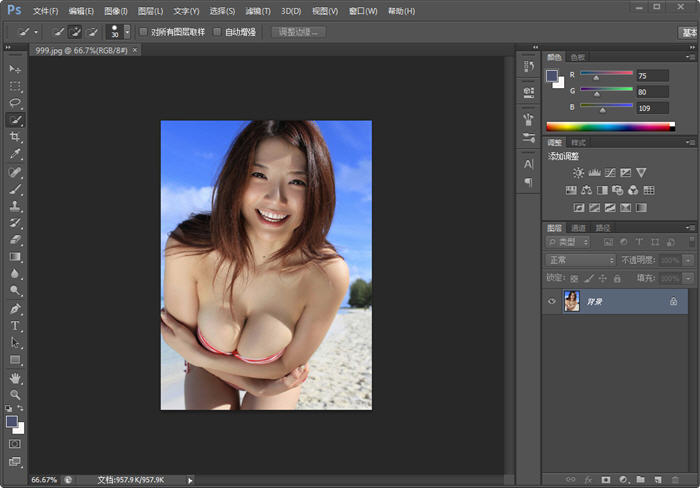The width and height of the screenshot is (700, 488).
Task: Expand the status bar info arrow
Action: [x=190, y=480]
